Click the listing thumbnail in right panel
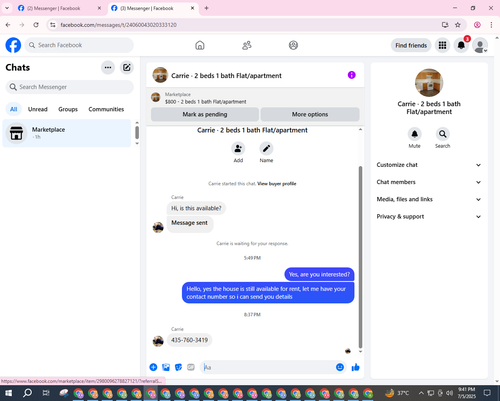Viewport: 500px width, 401px height. (429, 83)
